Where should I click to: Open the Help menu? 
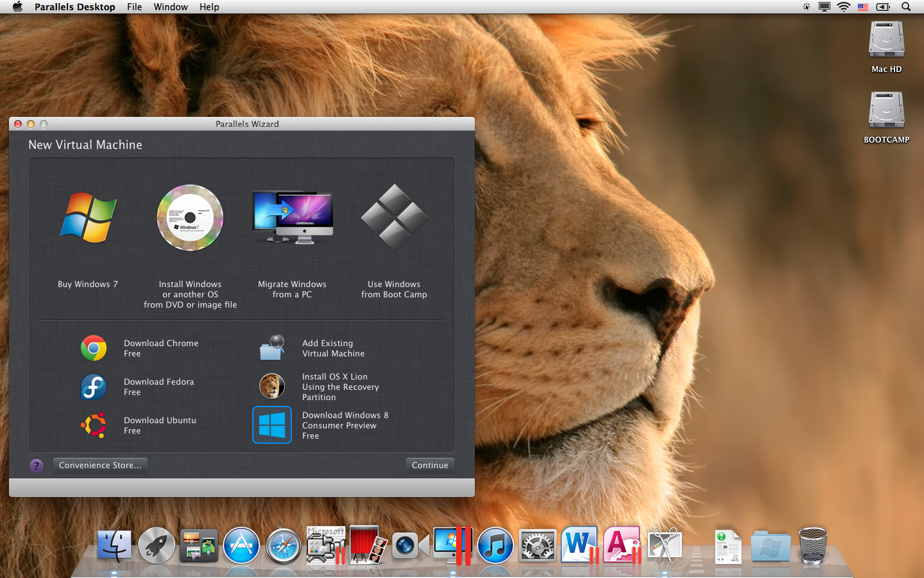click(209, 7)
